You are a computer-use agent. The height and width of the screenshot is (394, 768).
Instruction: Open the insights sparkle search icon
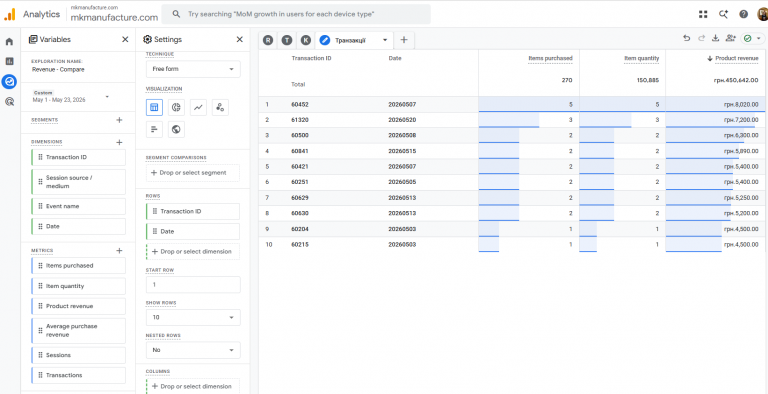(723, 14)
